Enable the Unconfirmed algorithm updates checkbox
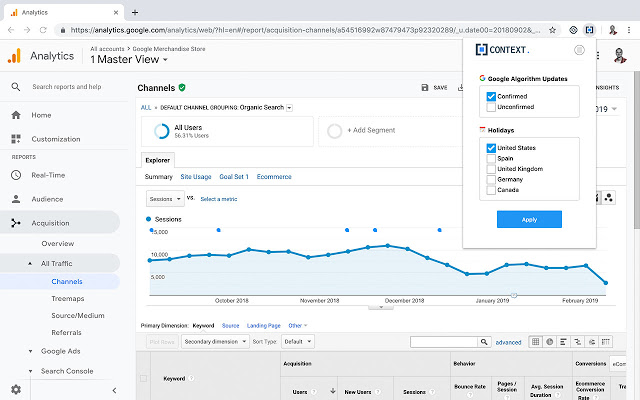The width and height of the screenshot is (640, 400). pos(491,106)
